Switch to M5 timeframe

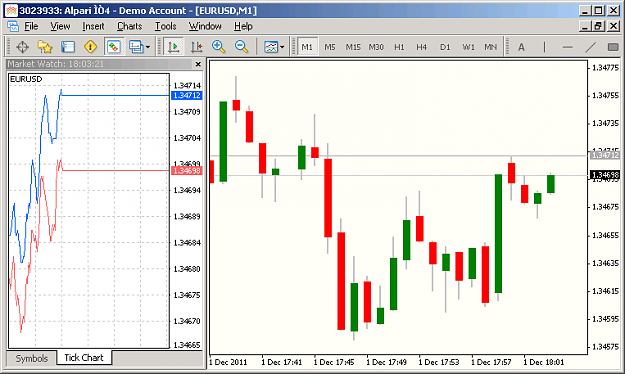(330, 47)
